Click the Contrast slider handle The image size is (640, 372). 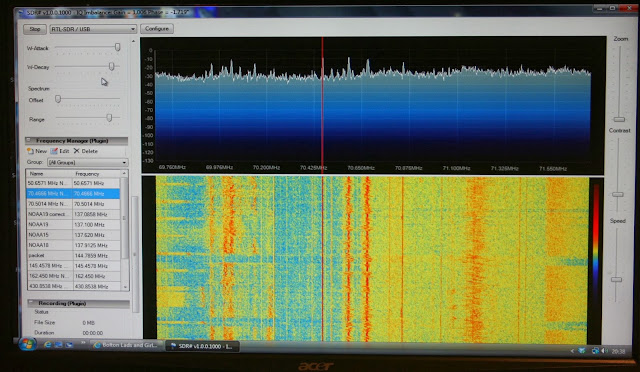tap(618, 194)
